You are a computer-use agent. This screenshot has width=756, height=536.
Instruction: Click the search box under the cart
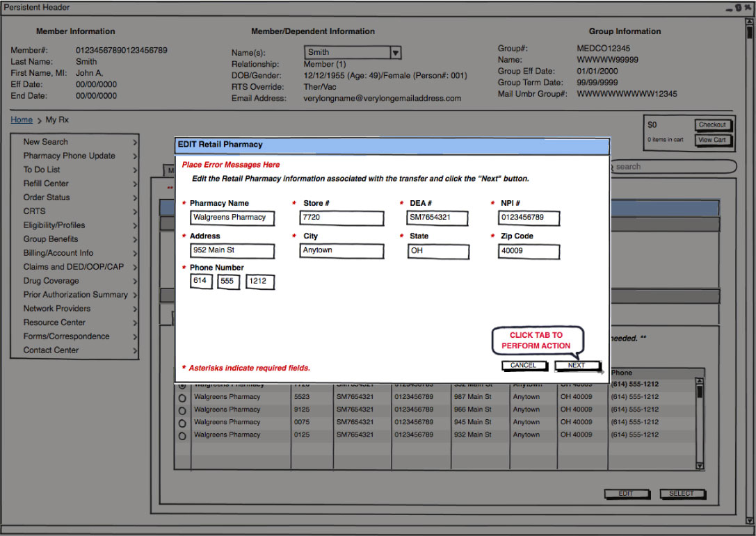(x=673, y=167)
